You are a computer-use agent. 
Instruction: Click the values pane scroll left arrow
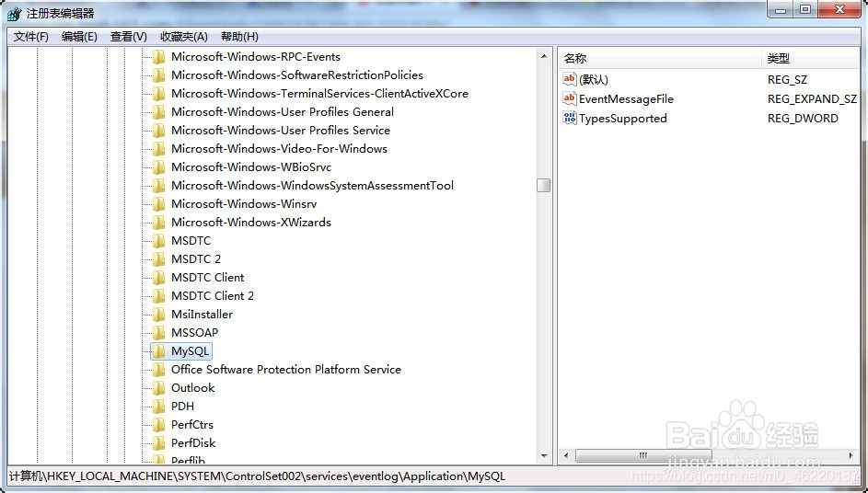click(x=566, y=456)
